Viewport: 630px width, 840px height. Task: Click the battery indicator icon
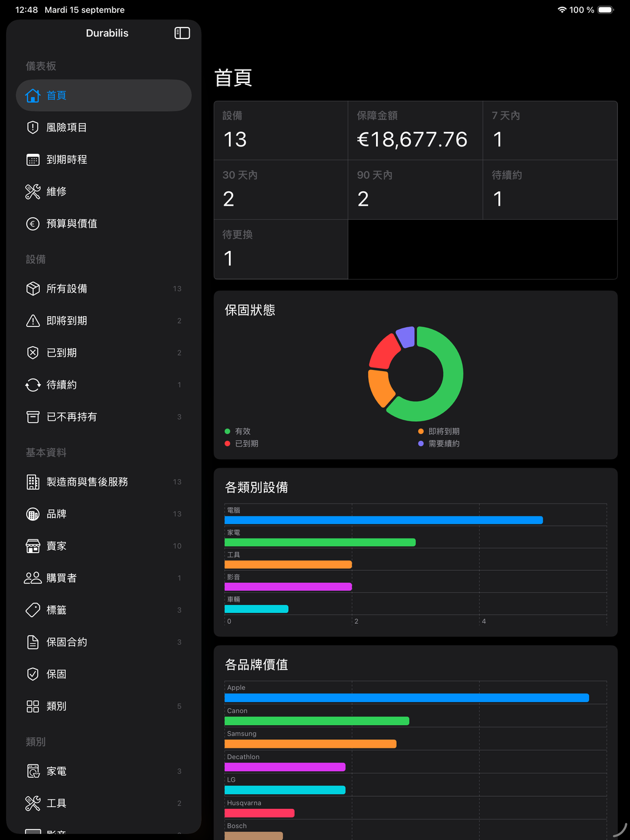click(x=606, y=10)
